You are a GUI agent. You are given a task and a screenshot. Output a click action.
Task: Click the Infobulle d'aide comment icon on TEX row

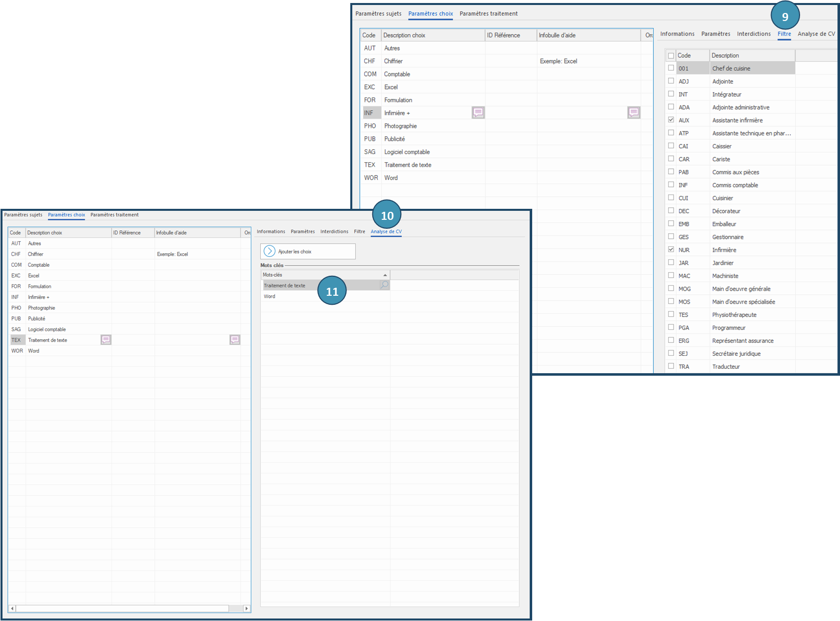235,340
